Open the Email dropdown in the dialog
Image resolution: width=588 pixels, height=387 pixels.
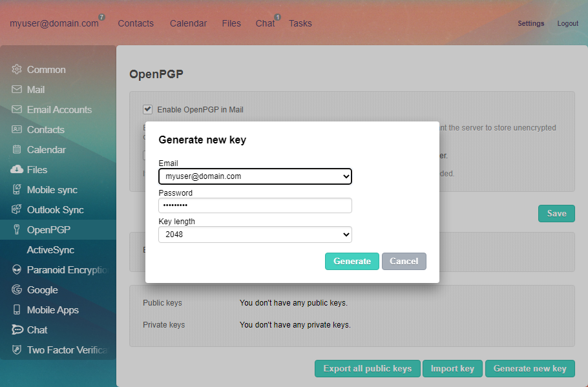pos(255,176)
